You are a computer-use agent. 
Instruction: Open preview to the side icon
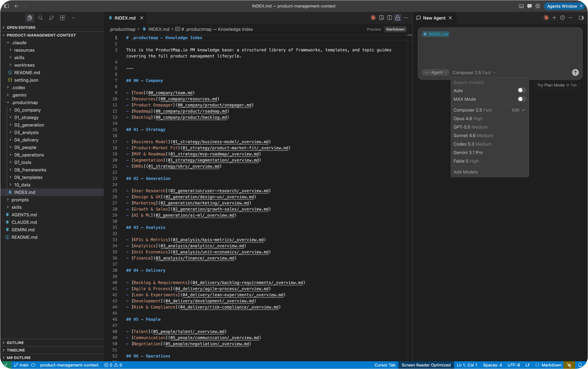point(381,18)
